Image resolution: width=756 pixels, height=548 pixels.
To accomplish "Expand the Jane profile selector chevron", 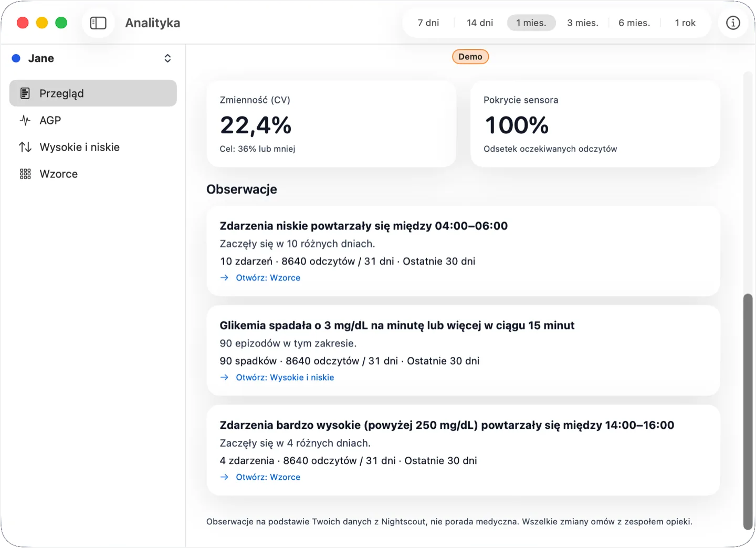I will 167,58.
